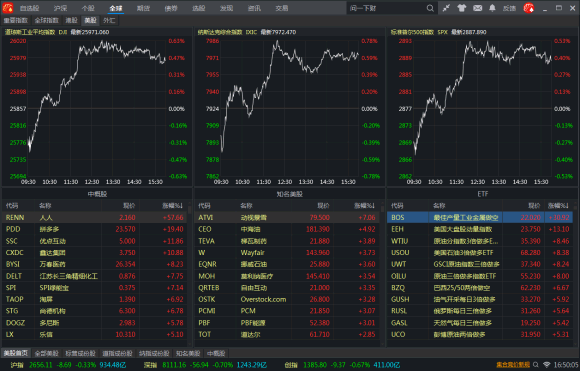This screenshot has height=371, width=580.
Task: Open the 资讯 menu
Action: click(254, 8)
